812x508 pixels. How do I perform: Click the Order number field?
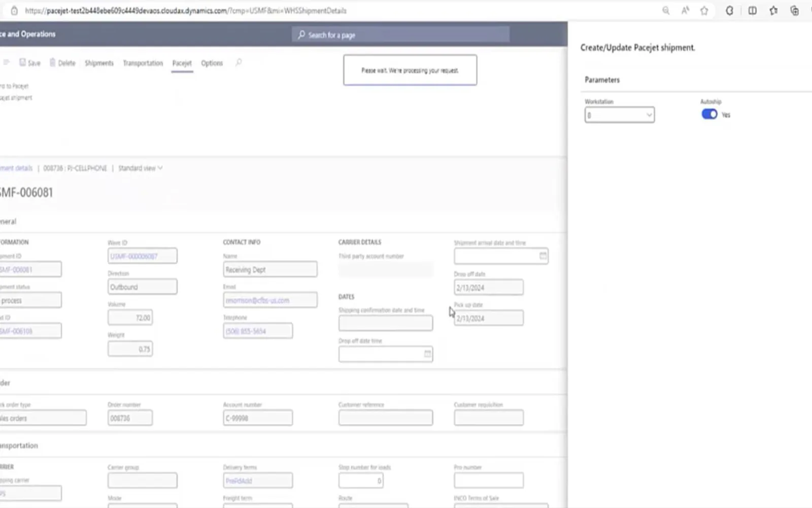pos(130,418)
